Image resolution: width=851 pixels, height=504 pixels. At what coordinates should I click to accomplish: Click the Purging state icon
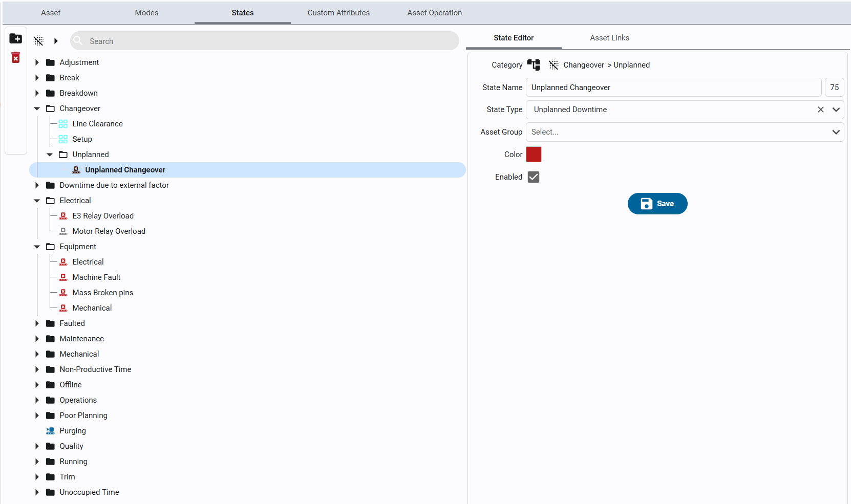[50, 431]
